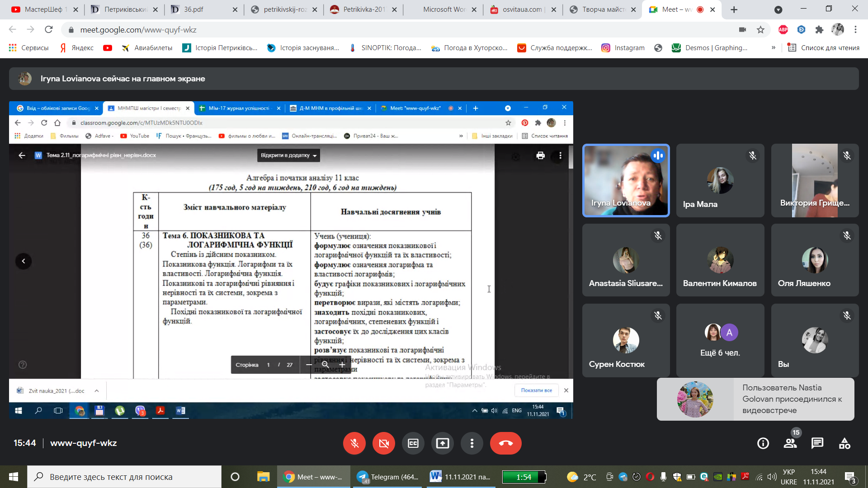Screen dimensions: 868x488
Task: Click the camera access icon in address bar
Action: point(742,30)
